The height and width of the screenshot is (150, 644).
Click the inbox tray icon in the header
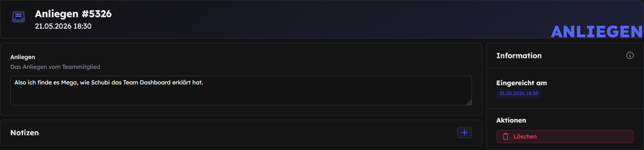point(18,17)
